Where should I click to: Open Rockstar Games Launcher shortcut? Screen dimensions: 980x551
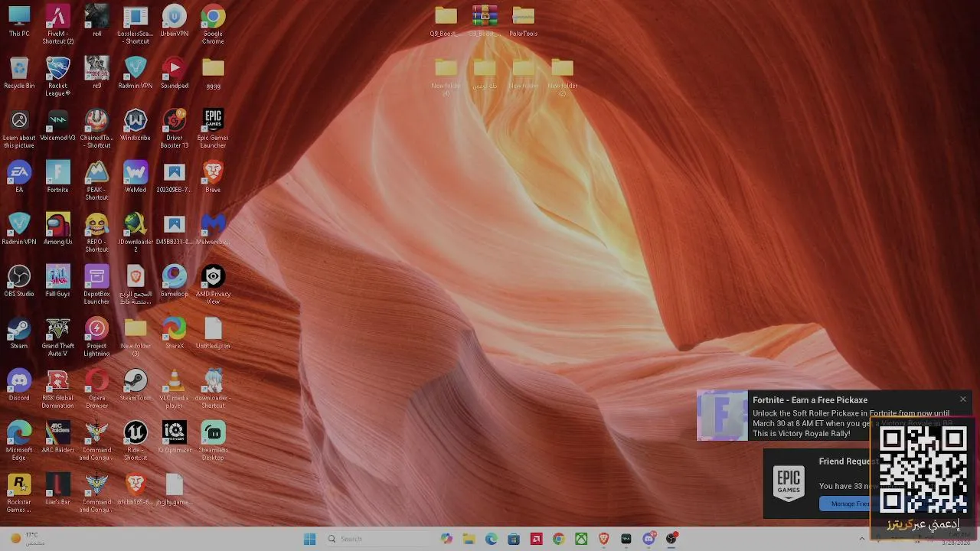tap(19, 491)
